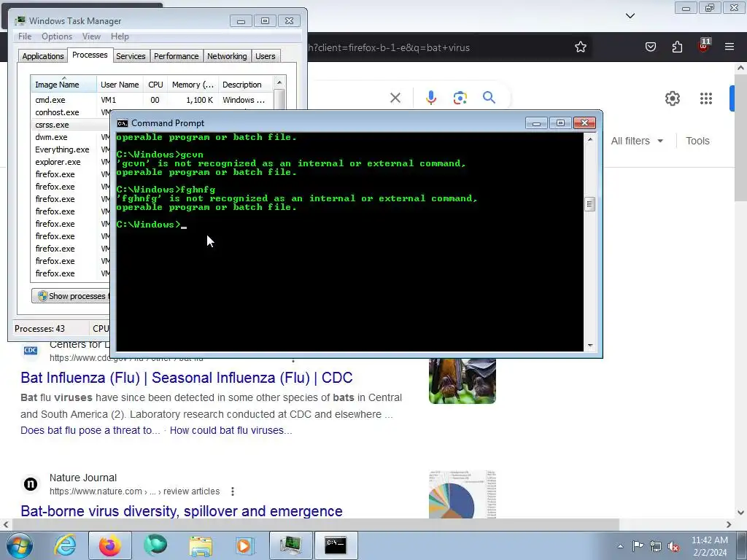Image resolution: width=747 pixels, height=560 pixels.
Task: Click the Firefox address bar URL
Action: coord(390,47)
